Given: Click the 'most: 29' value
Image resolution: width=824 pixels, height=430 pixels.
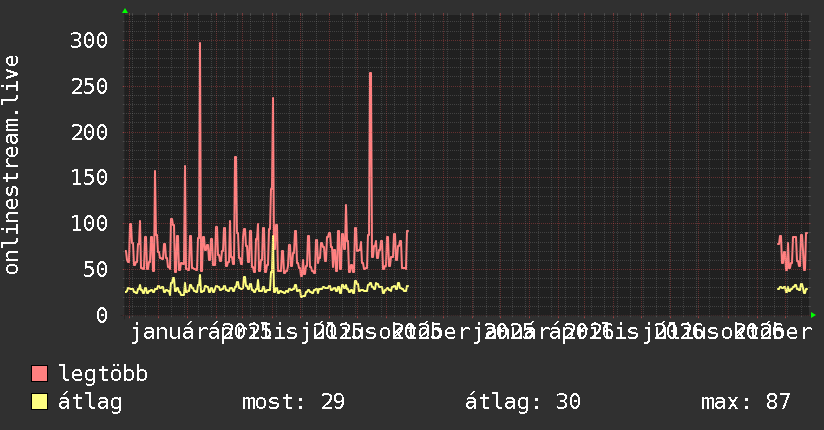Looking at the screenshot, I should 293,402.
